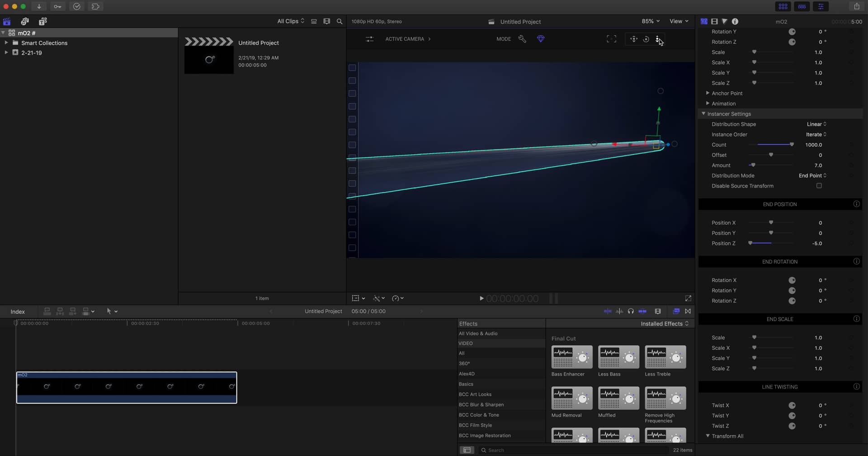Toggle filmstrip and list view icon
The image size is (868, 456).
pyautogui.click(x=314, y=21)
